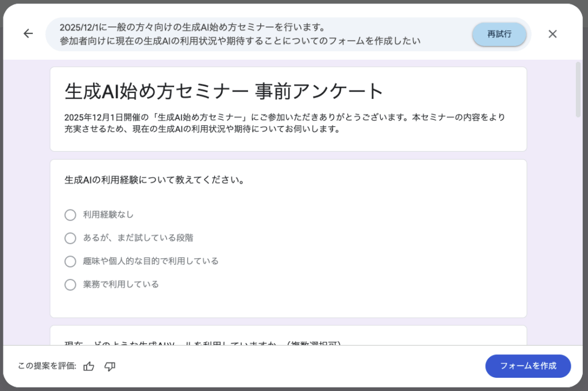Click the フォームを作成 button
Screen dimensions: 588x391
(x=528, y=366)
